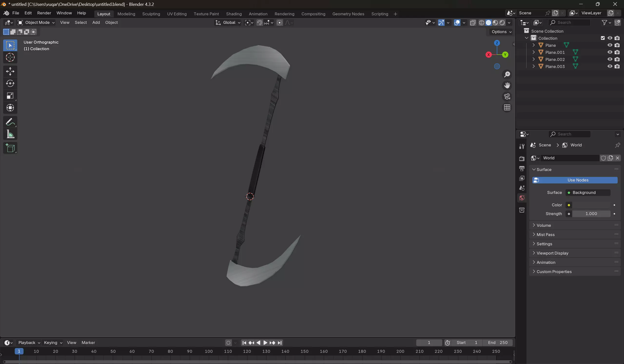Activate the Rotate tool
Screen dimensions: 624x364
pyautogui.click(x=10, y=84)
